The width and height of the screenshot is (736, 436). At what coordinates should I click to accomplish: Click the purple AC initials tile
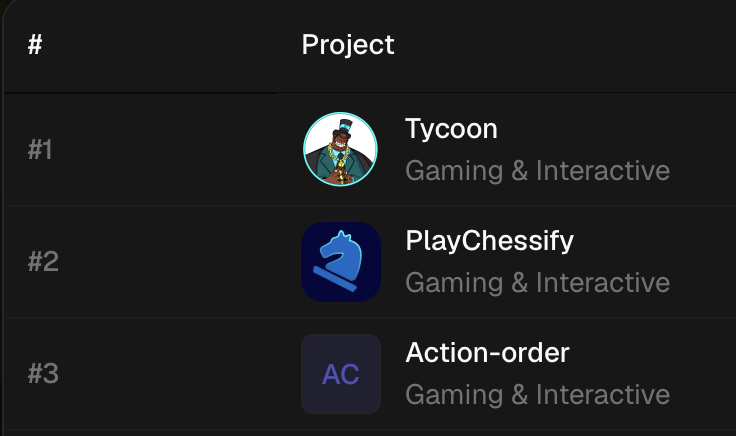341,374
